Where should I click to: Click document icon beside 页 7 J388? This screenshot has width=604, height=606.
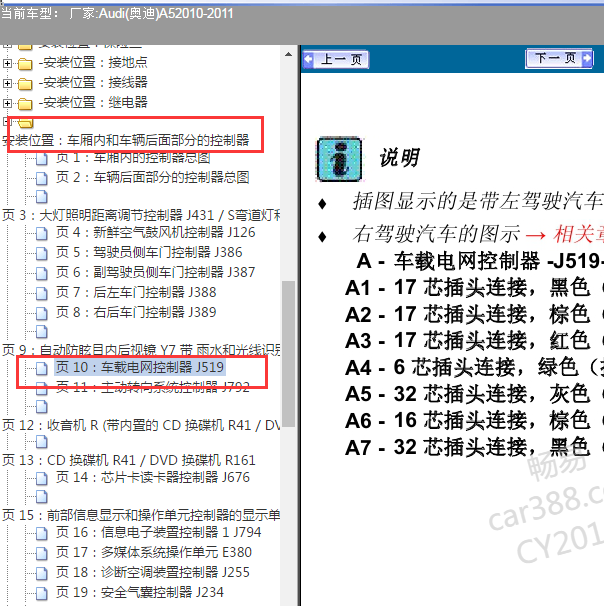coord(41,293)
